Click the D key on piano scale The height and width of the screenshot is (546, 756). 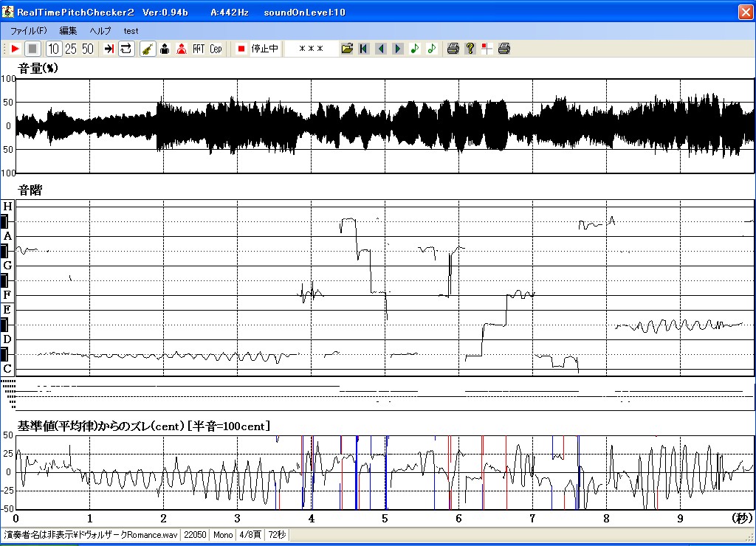pos(7,339)
